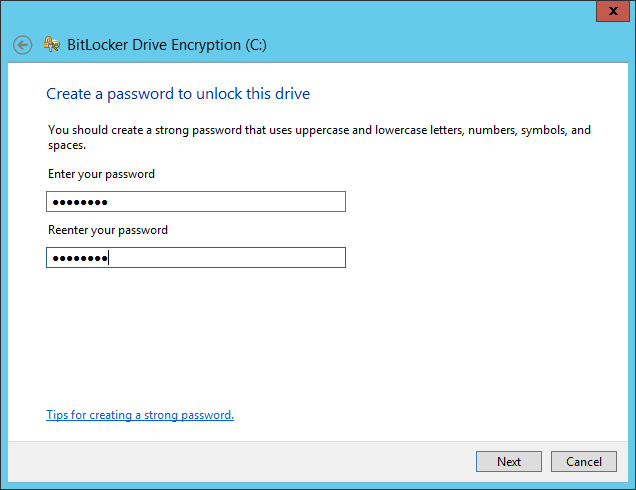Click the masked dots in the first password box
Image resolution: width=636 pixels, height=490 pixels.
click(x=80, y=202)
